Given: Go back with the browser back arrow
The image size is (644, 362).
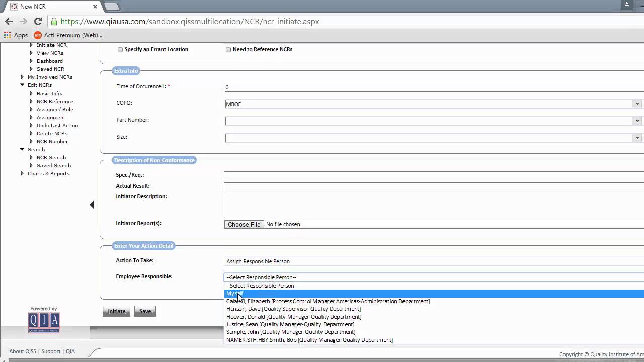Looking at the screenshot, I should coord(9,21).
